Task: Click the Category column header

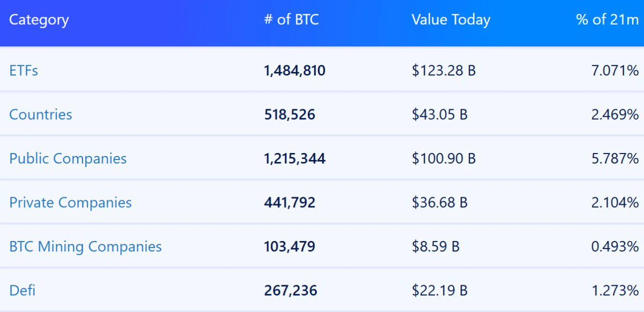Action: [x=39, y=20]
